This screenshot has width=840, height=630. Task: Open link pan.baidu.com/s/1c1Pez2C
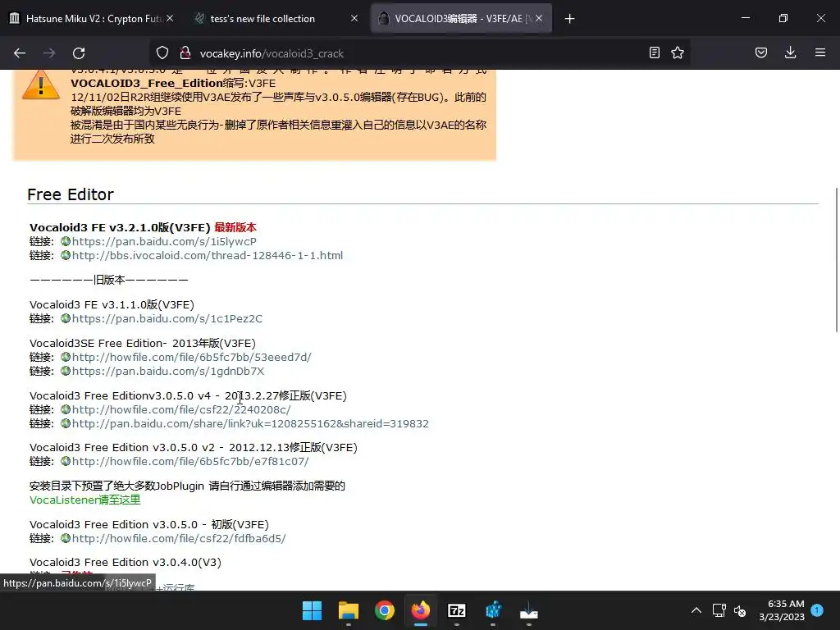pyautogui.click(x=167, y=319)
